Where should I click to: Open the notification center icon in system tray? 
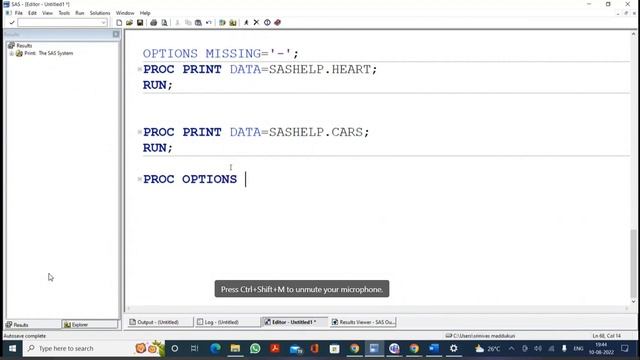624,349
